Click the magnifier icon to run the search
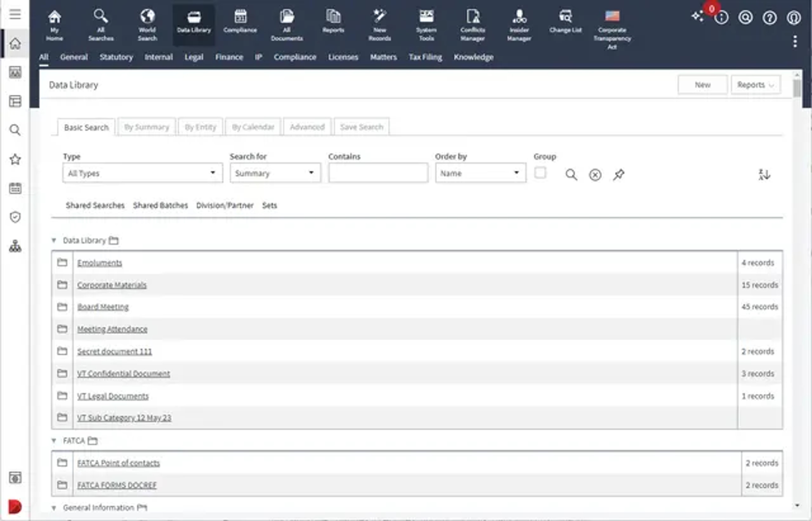812x521 pixels. (x=571, y=175)
